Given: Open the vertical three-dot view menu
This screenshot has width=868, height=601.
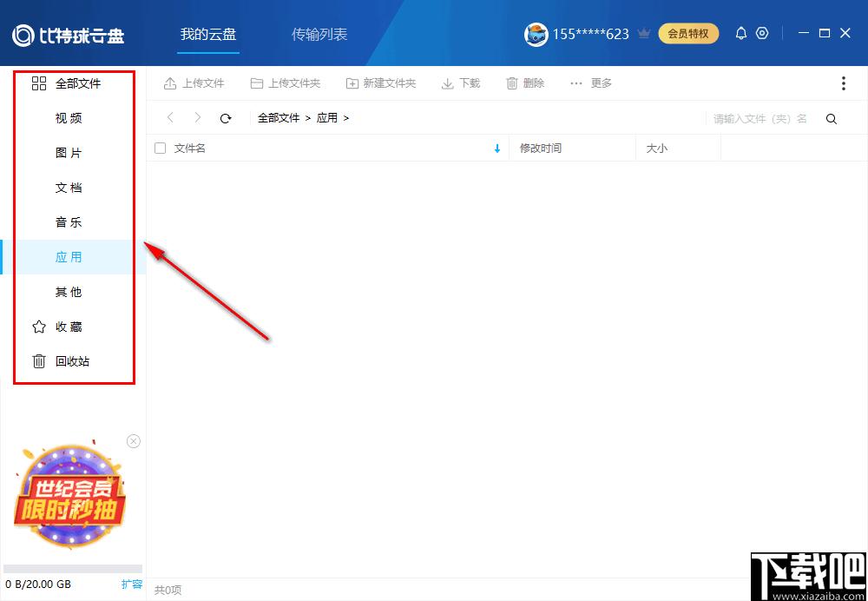Looking at the screenshot, I should coord(843,83).
